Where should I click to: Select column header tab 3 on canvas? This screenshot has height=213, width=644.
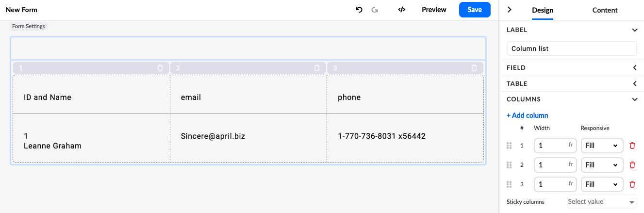pos(405,68)
